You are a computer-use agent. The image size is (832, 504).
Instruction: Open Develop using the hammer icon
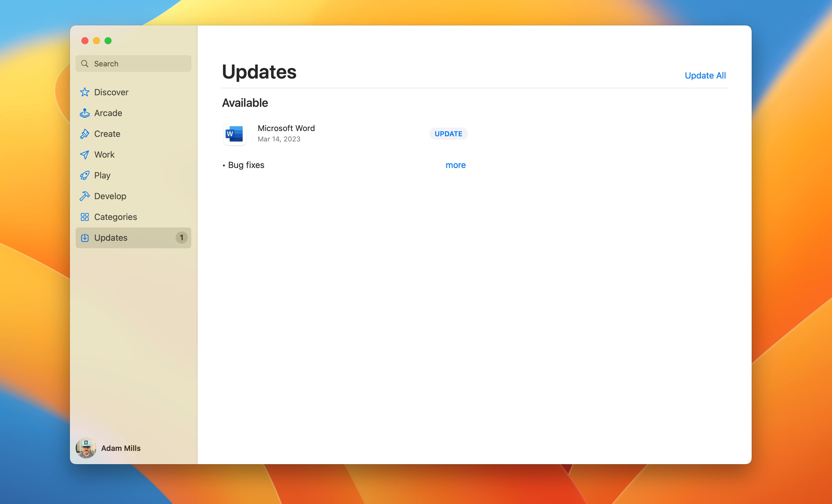click(85, 196)
